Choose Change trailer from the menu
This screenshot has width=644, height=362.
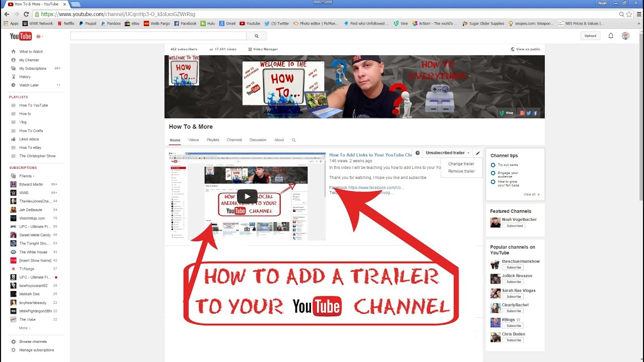click(461, 164)
